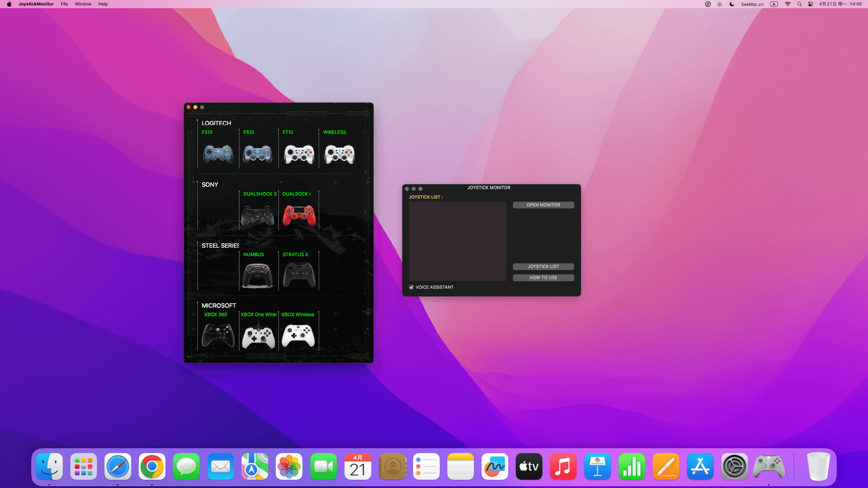Image resolution: width=868 pixels, height=488 pixels.
Task: Open the Help menu
Action: [103, 4]
